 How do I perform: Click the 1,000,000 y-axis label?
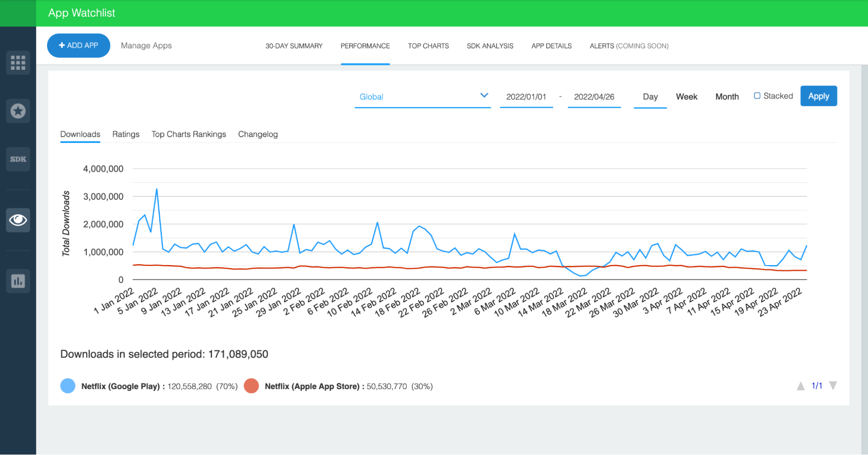point(103,252)
